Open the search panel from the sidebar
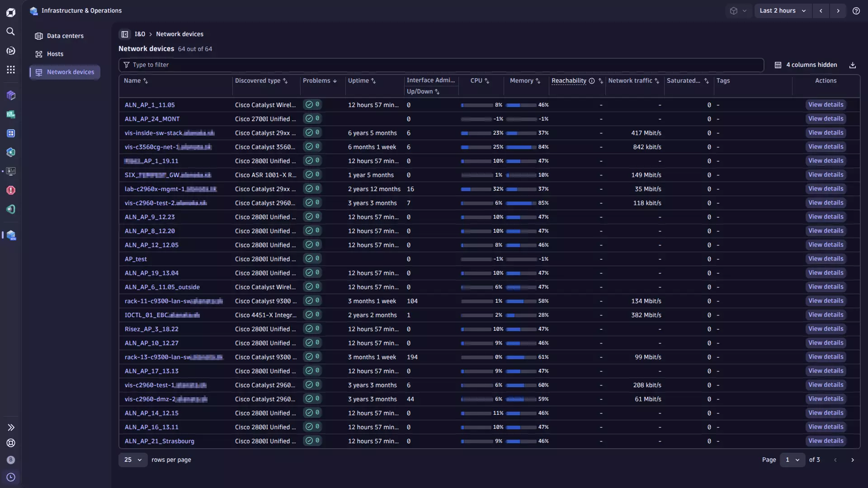The image size is (868, 488). pos(11,32)
